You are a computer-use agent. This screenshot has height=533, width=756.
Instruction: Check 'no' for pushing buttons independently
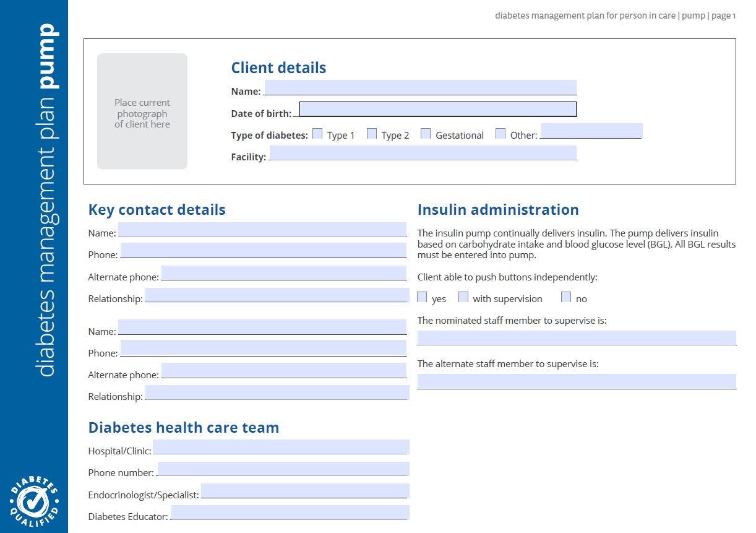point(566,298)
